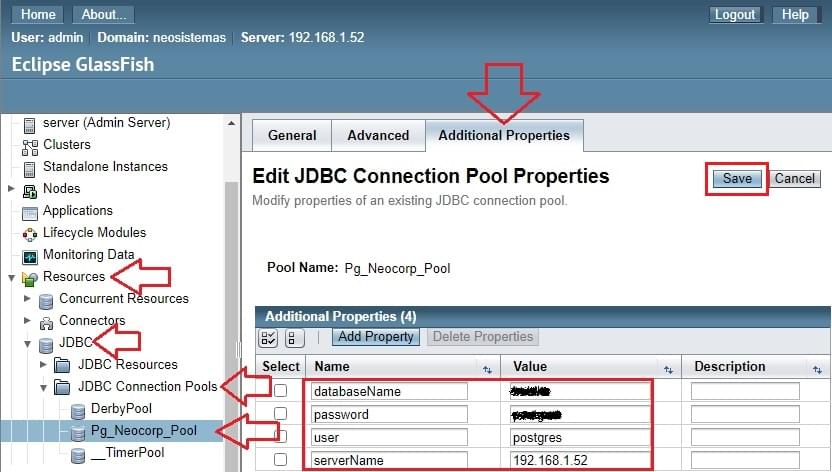Click the Clusters icon in tree

[x=29, y=145]
